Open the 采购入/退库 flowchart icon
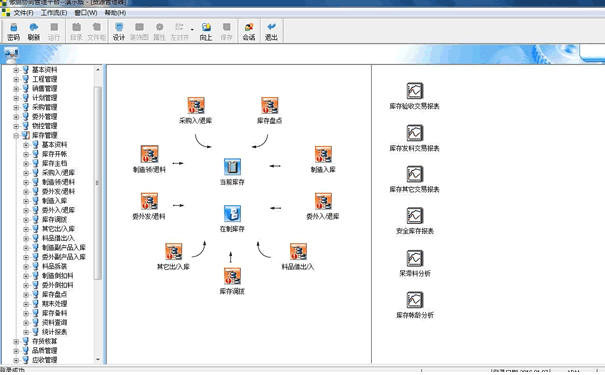This screenshot has width=605, height=375. [x=196, y=111]
